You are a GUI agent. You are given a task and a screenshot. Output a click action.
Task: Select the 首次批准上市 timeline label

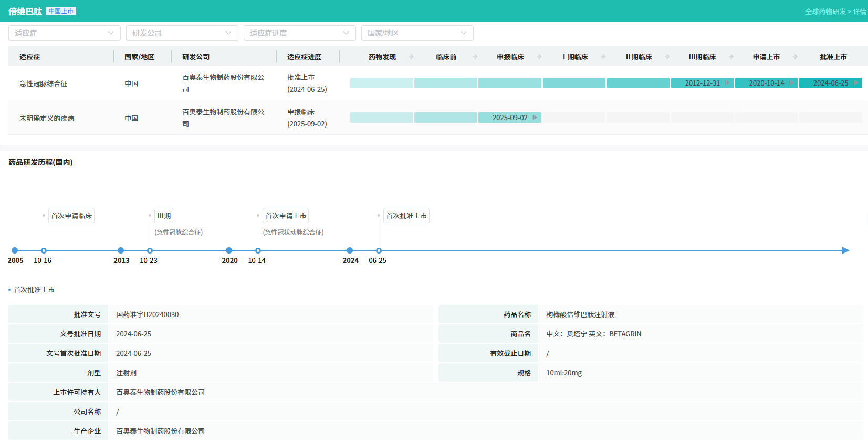point(406,216)
